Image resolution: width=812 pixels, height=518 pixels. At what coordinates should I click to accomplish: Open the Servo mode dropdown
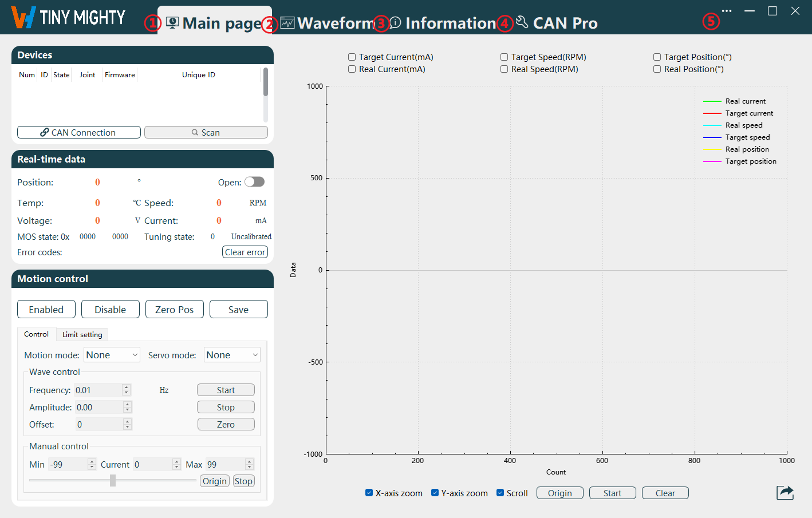[232, 355]
